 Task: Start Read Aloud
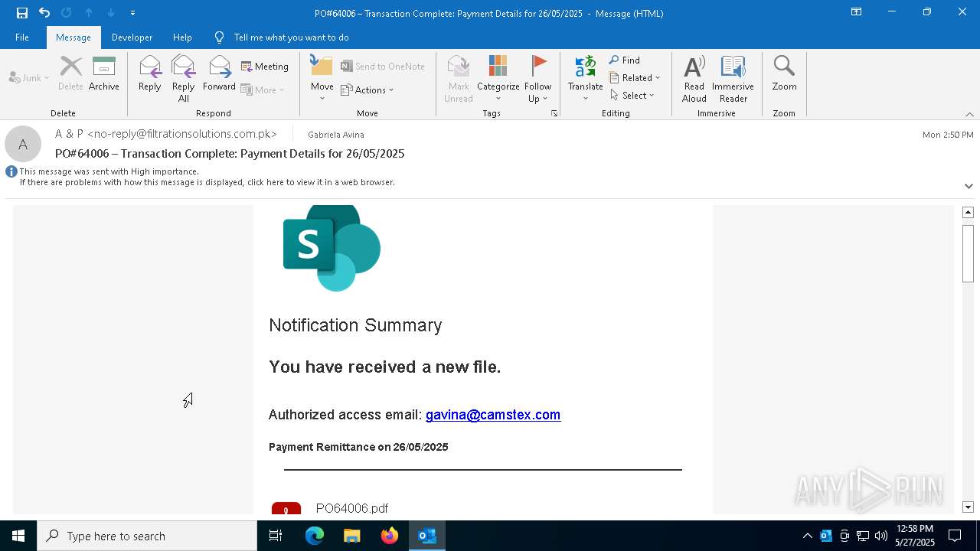pyautogui.click(x=694, y=79)
